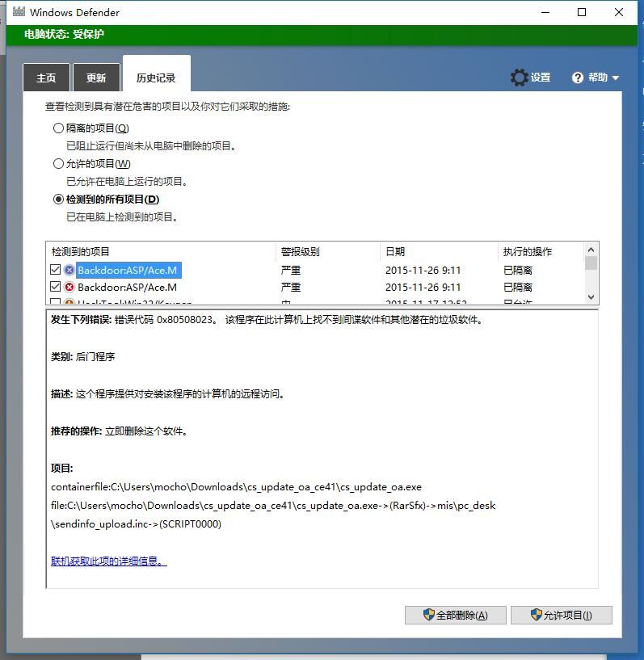Open the 联机获取此项的详细信息 link
644x660 pixels.
click(108, 561)
